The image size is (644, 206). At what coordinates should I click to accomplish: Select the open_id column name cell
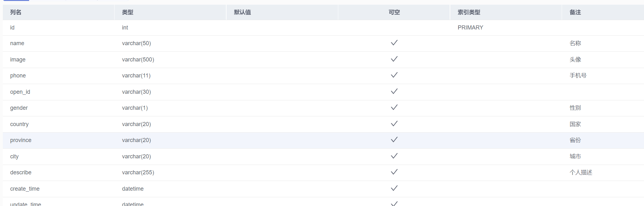click(x=20, y=92)
